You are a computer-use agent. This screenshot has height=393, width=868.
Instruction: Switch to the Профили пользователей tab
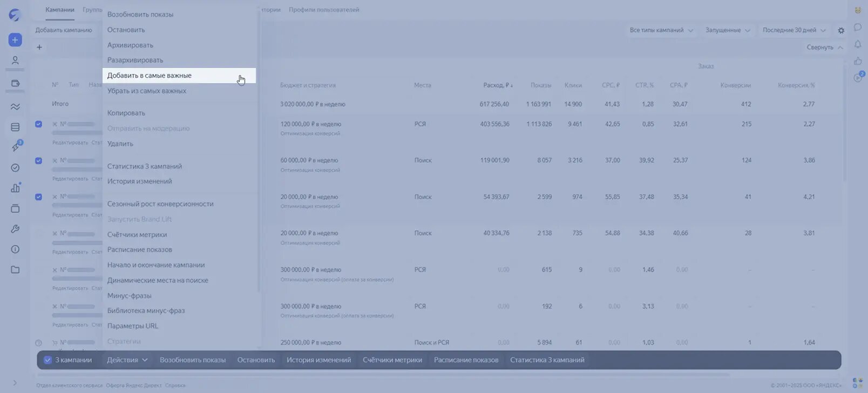coord(324,10)
